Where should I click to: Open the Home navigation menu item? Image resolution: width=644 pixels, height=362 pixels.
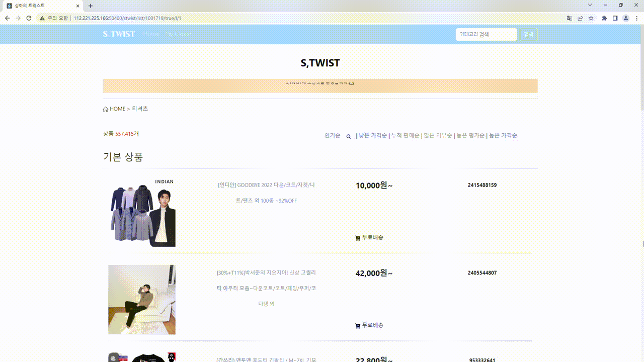151,34
